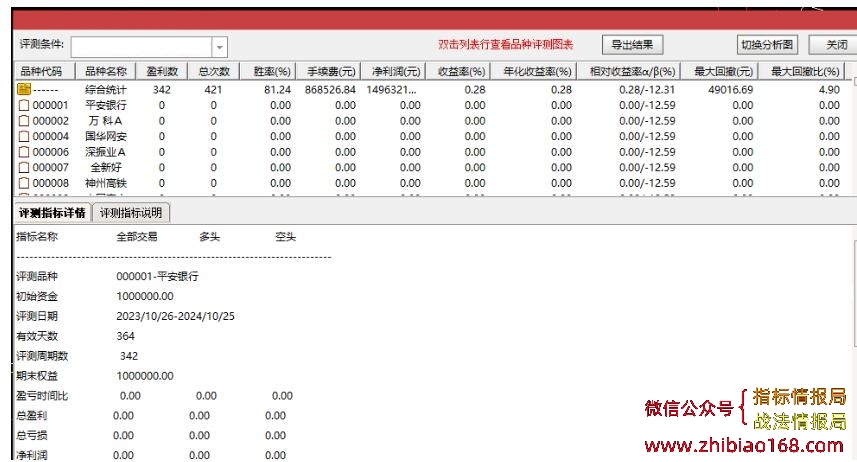Select the 国华网安 row name
The image size is (857, 462).
105,136
